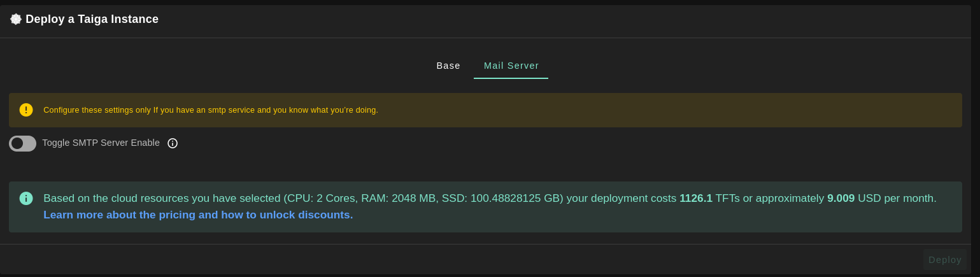Click the "Toggle SMTP Server Enable" label

tap(101, 143)
